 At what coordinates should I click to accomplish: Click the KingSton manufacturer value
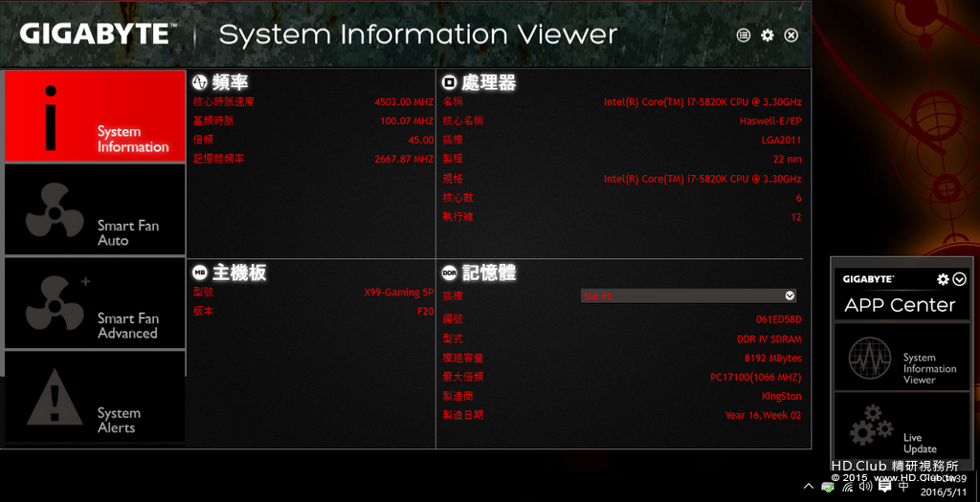coord(781,397)
